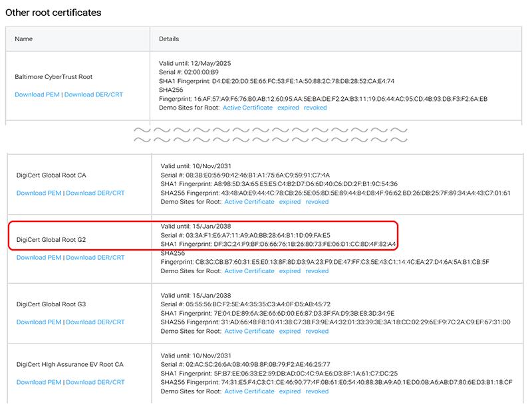Open revoked demo for High Assurance EV Root
Screen dimensions: 532x410
317,391
